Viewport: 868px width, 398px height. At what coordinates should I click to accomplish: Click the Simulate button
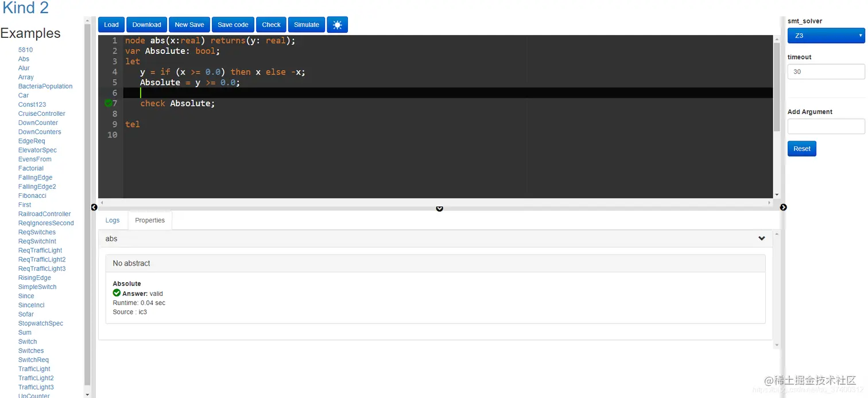click(307, 25)
